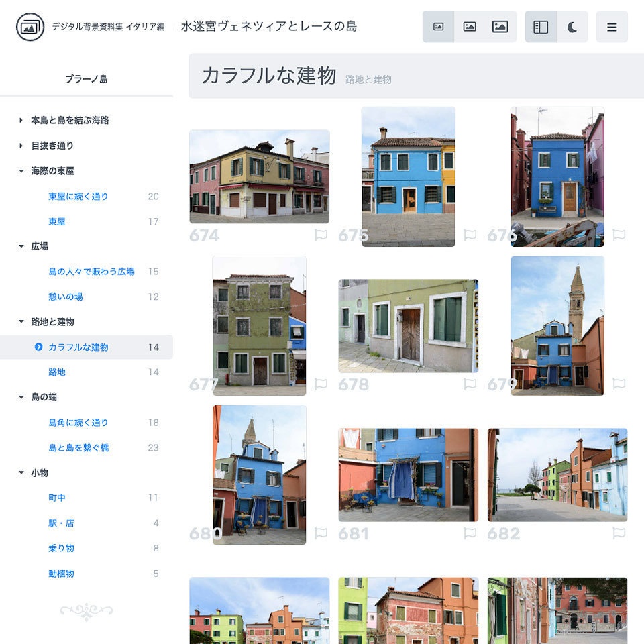Screen dimensions: 644x644
Task: Switch to dark mode with moon icon
Action: (x=572, y=27)
